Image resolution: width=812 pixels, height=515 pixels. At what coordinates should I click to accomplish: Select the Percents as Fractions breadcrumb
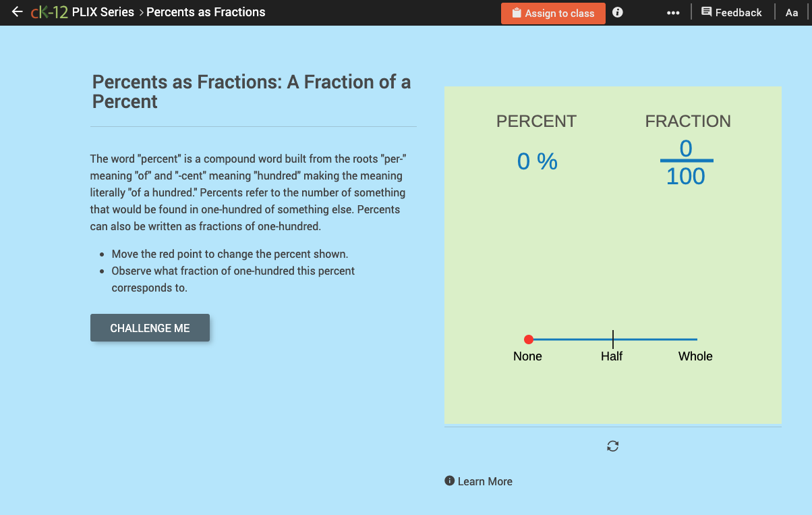pos(206,11)
